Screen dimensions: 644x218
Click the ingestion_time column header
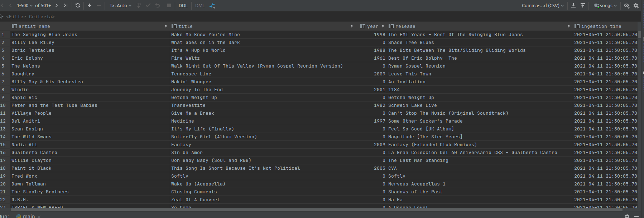click(x=605, y=26)
